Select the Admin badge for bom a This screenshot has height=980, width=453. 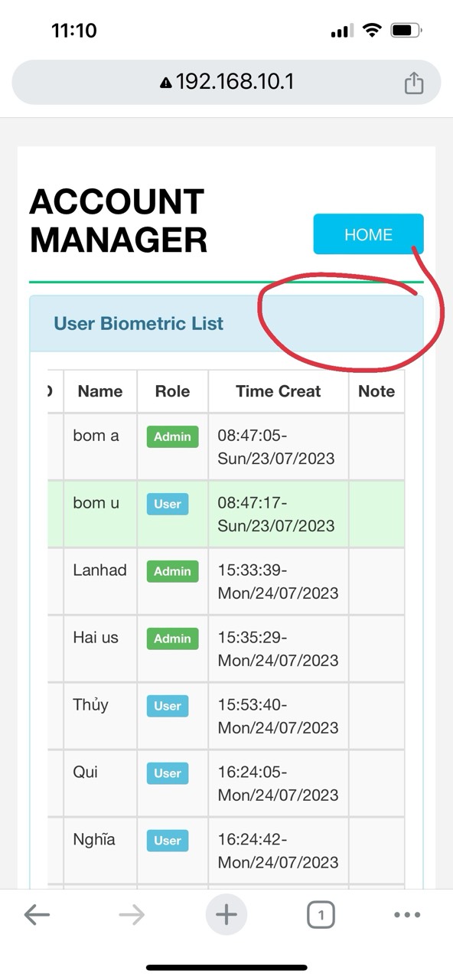pyautogui.click(x=172, y=436)
